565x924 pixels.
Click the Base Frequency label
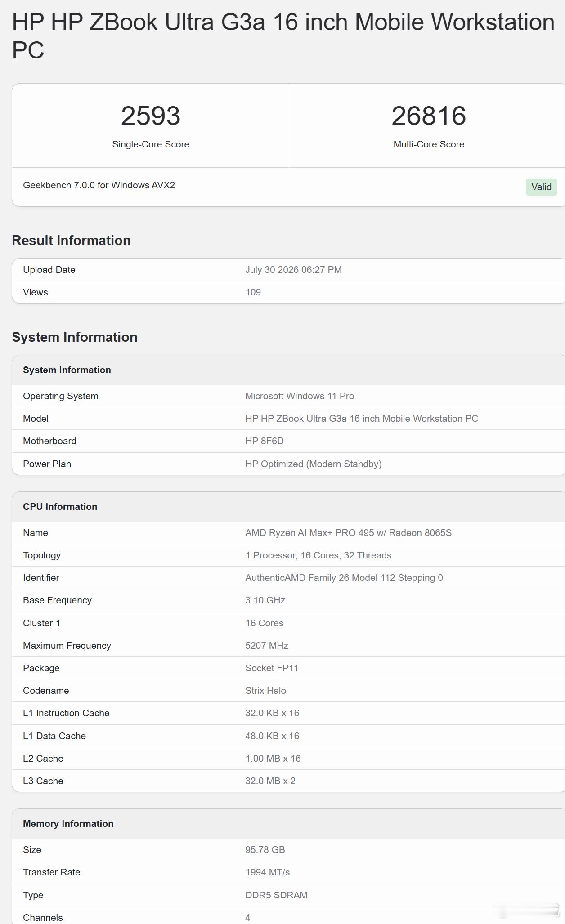pyautogui.click(x=57, y=600)
